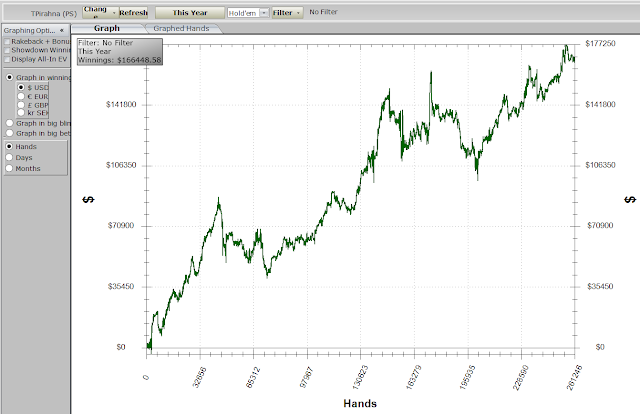This screenshot has height=414, width=640.
Task: Click the This Year date range button
Action: 190,13
